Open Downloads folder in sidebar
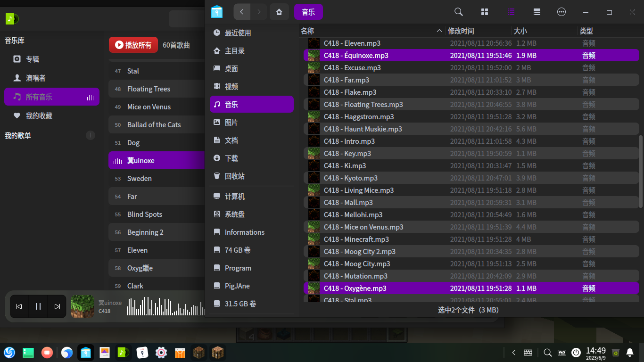Image resolution: width=644 pixels, height=362 pixels. [x=252, y=158]
